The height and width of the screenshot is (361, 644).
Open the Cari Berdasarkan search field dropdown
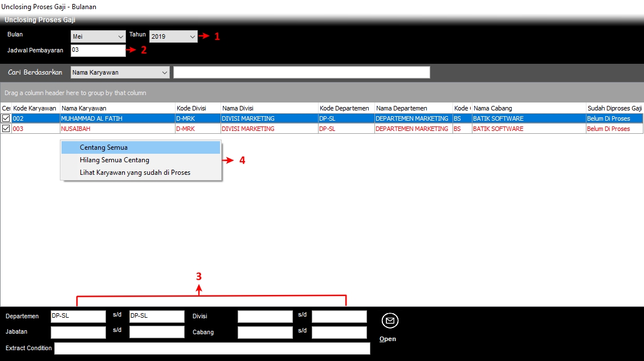pos(120,72)
